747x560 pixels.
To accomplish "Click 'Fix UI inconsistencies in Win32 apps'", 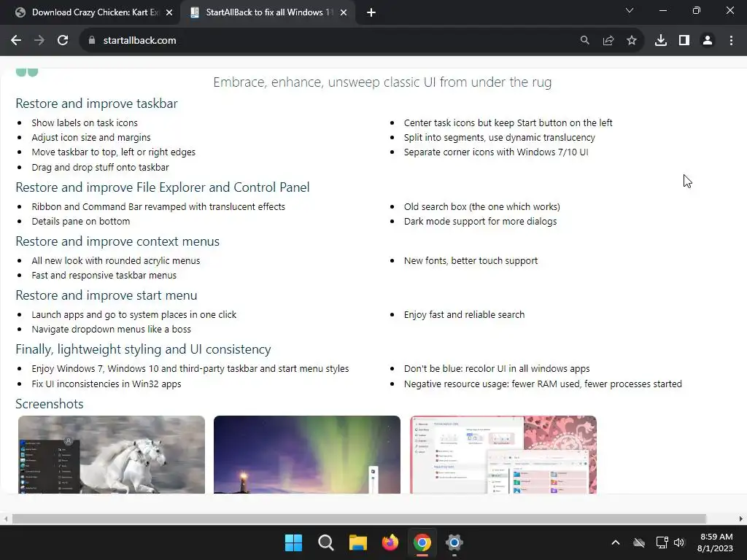I will pyautogui.click(x=107, y=384).
